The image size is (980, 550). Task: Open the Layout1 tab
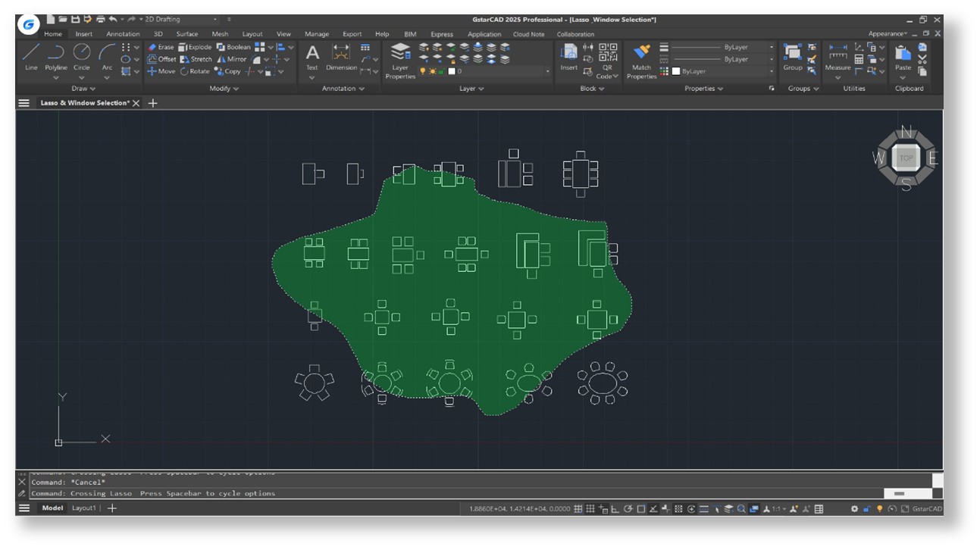coord(84,508)
